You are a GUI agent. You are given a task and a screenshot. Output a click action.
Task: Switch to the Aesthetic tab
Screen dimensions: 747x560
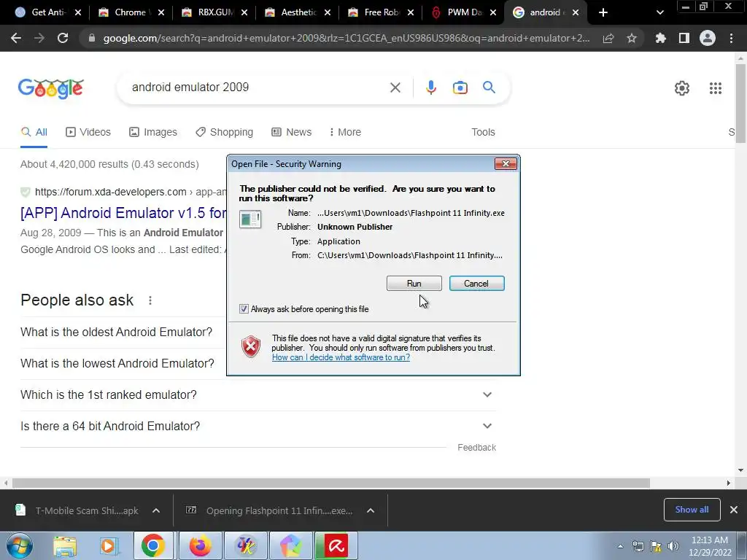pyautogui.click(x=296, y=12)
